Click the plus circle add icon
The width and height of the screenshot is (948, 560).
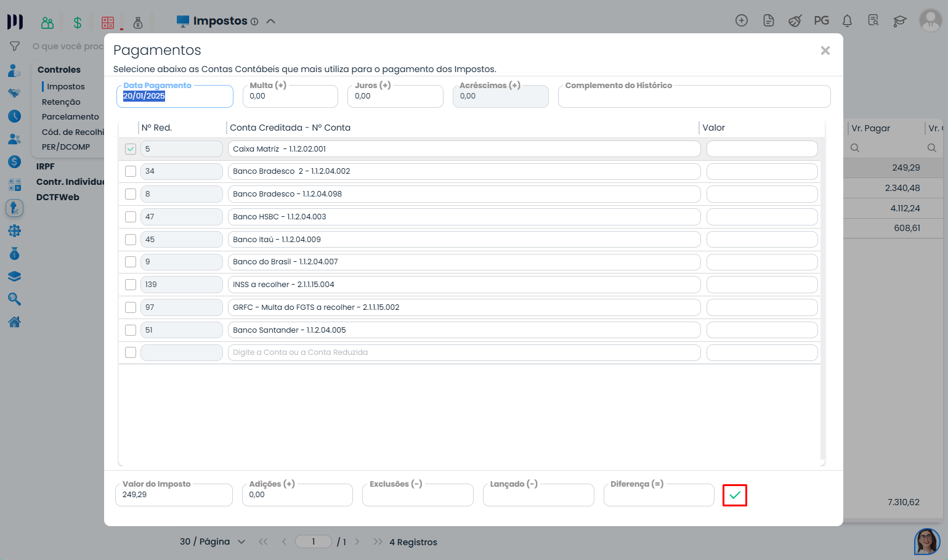click(742, 21)
